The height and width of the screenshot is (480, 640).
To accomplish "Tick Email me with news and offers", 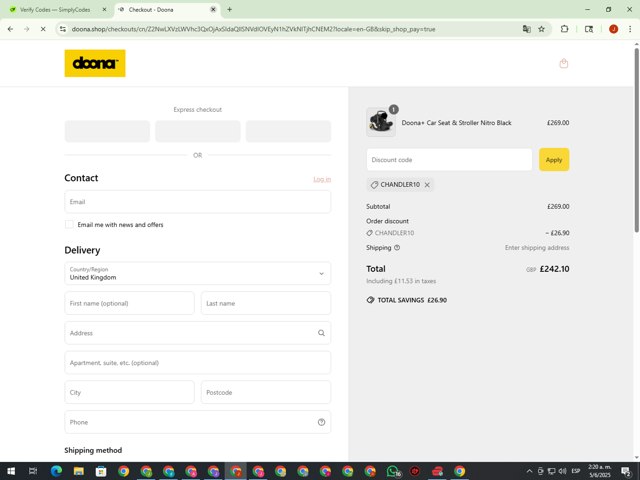I will [69, 224].
